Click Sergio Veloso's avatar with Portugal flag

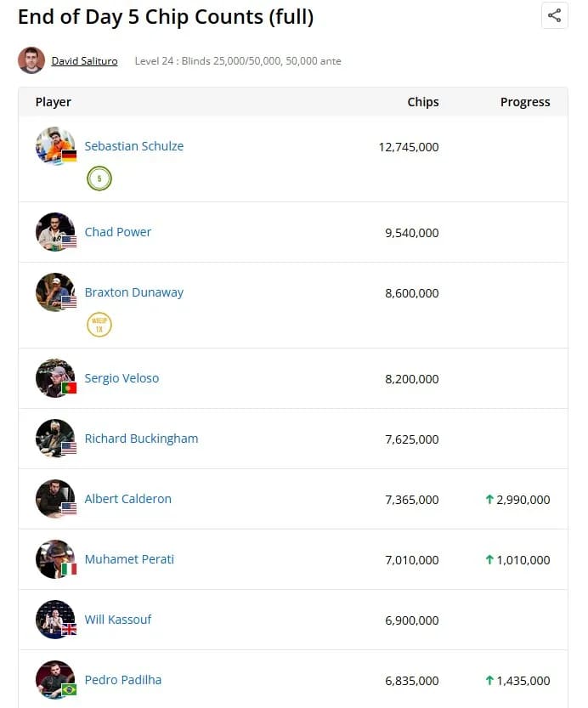coord(55,378)
